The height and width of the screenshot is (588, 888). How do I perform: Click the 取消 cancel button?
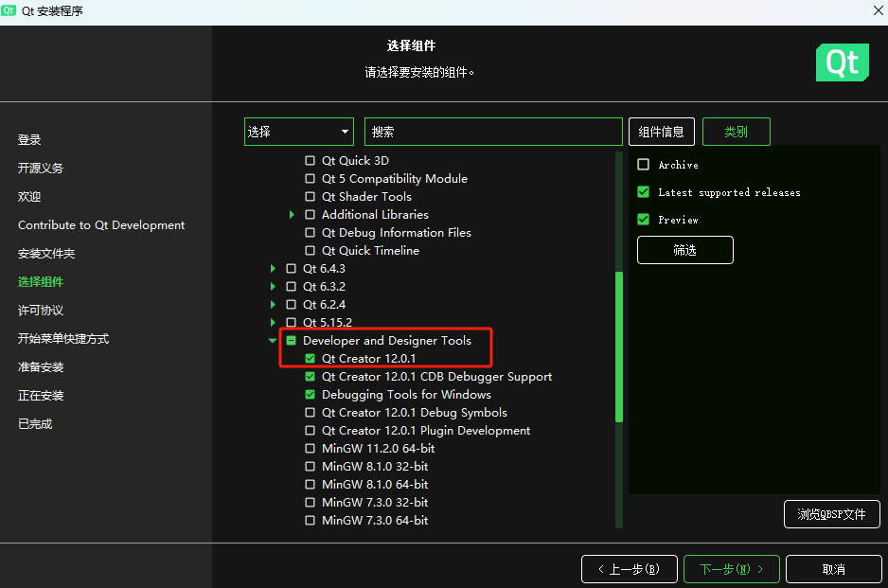834,569
